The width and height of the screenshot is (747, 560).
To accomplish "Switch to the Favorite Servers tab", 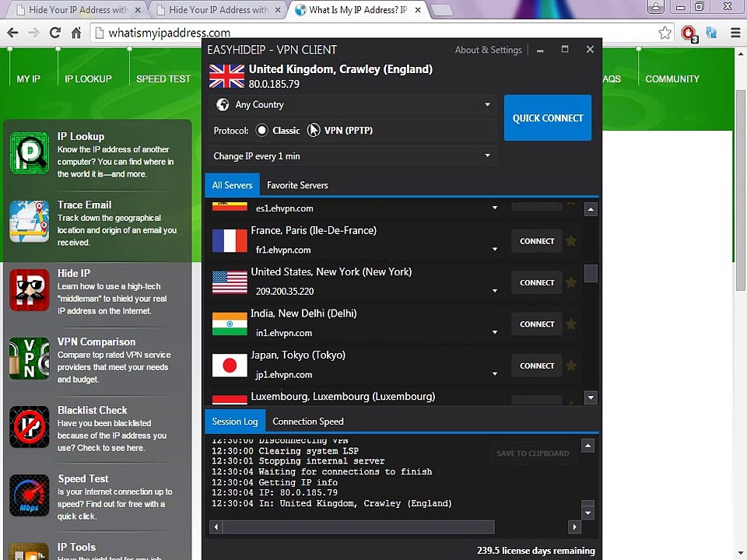I will (x=297, y=185).
